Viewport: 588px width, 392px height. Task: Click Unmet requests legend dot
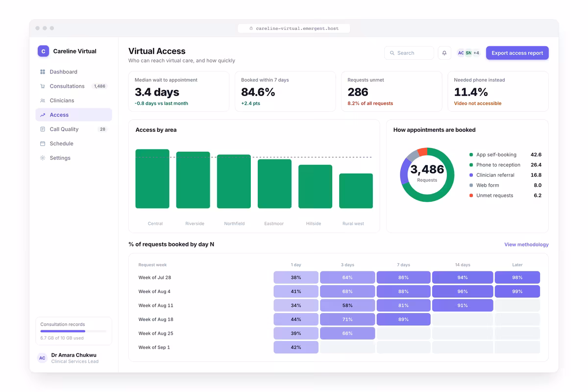pos(471,196)
